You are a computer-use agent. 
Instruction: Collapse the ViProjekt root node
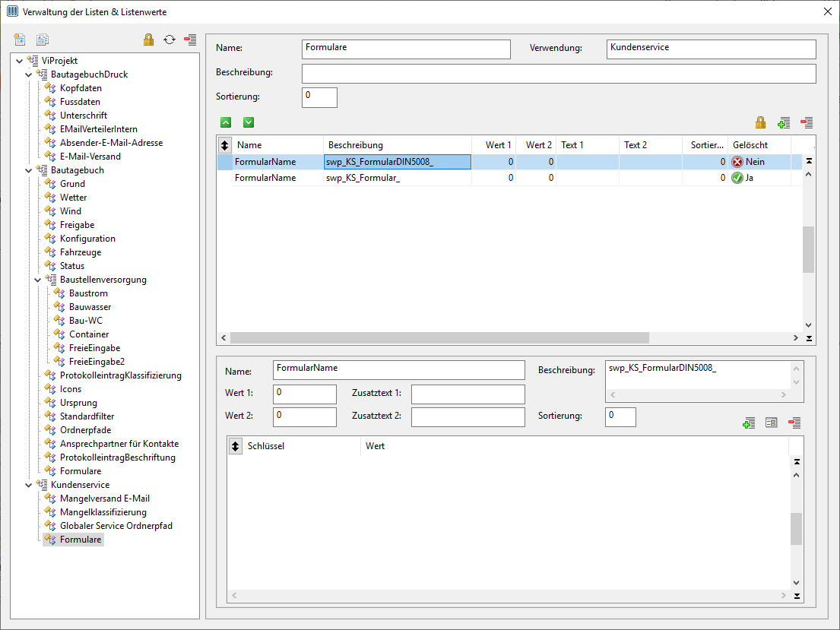pos(19,61)
